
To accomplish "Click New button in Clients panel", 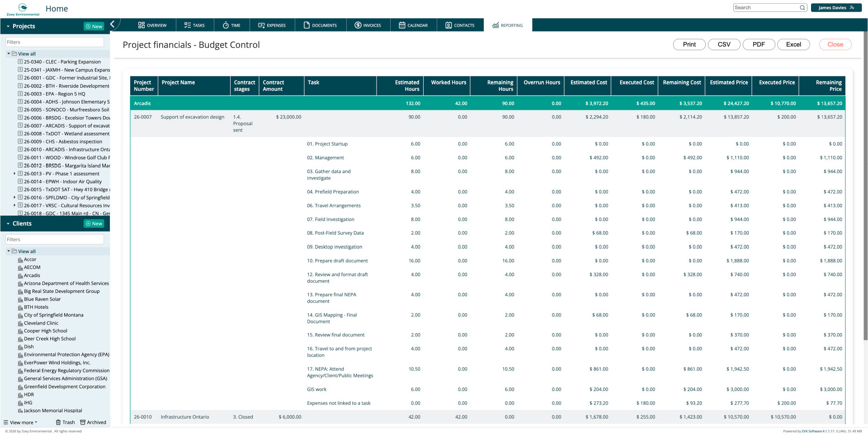I will coord(94,224).
